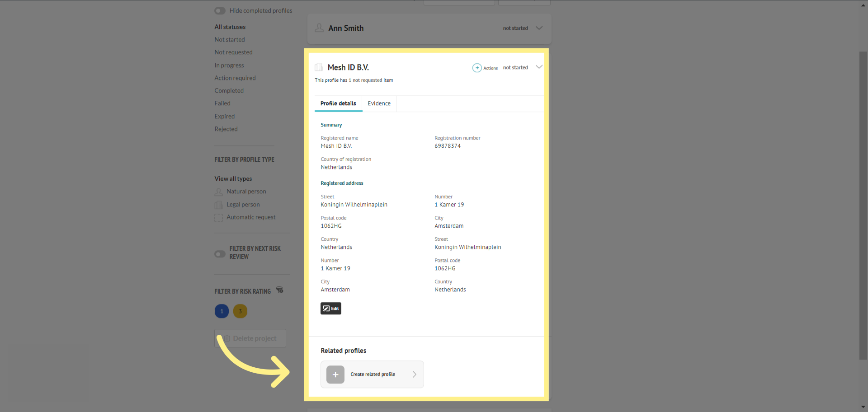This screenshot has height=412, width=868.
Task: Click the Edit button below the registered address
Action: click(x=330, y=308)
